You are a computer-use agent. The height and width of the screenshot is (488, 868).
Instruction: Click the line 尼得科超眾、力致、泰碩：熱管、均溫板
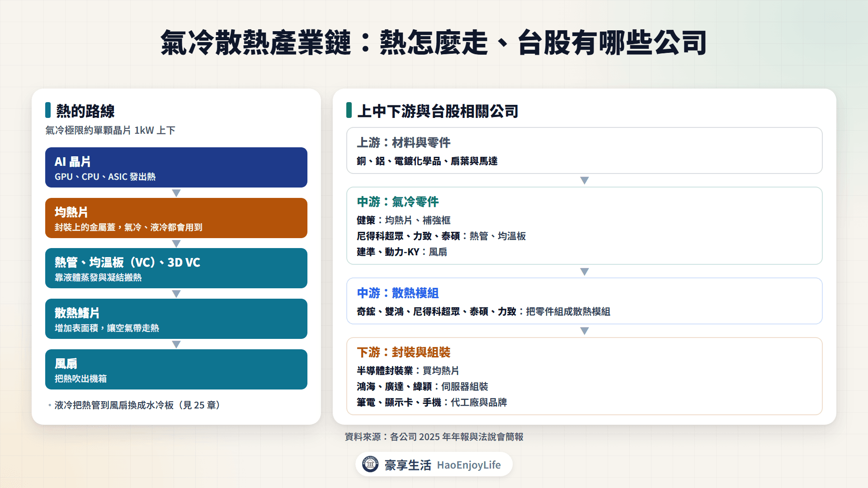pos(441,236)
